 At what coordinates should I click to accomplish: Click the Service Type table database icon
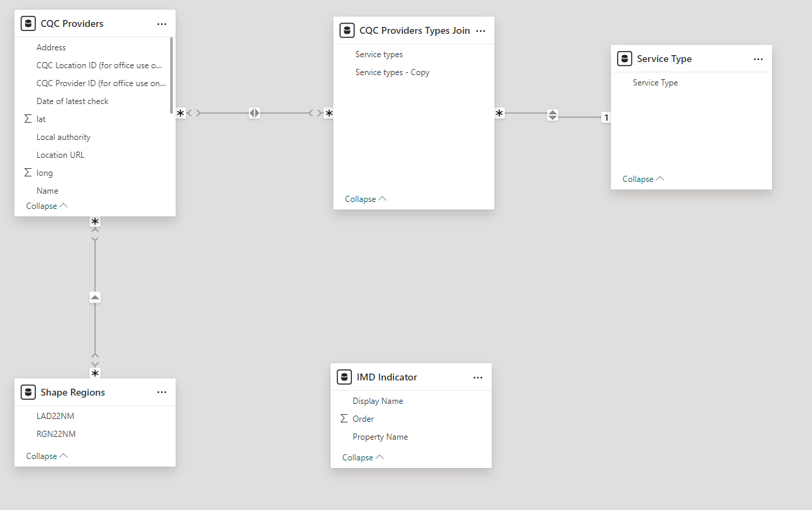click(x=625, y=59)
